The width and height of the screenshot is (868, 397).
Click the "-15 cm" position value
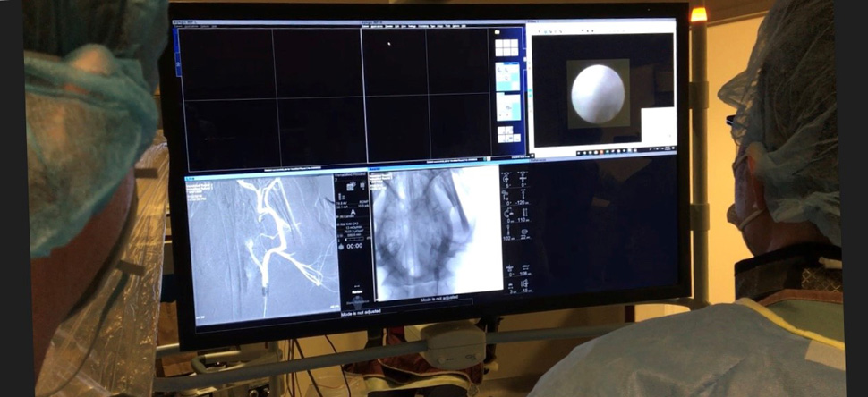pyautogui.click(x=525, y=290)
